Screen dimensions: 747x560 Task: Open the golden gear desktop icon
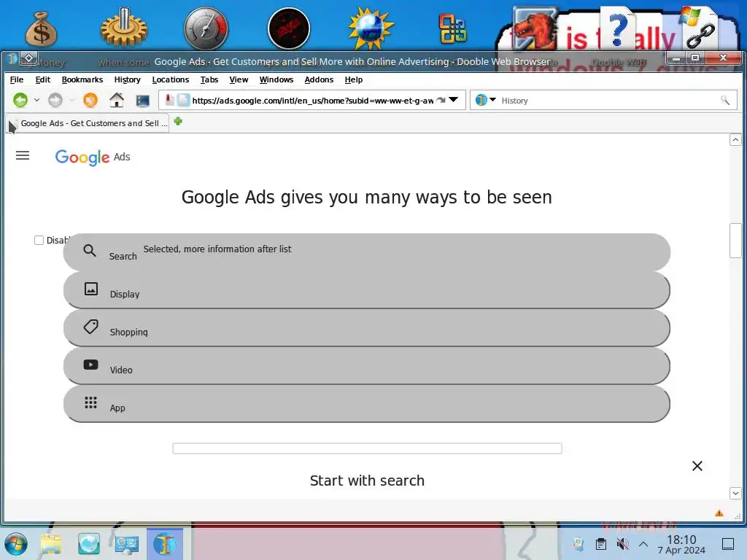(x=123, y=28)
